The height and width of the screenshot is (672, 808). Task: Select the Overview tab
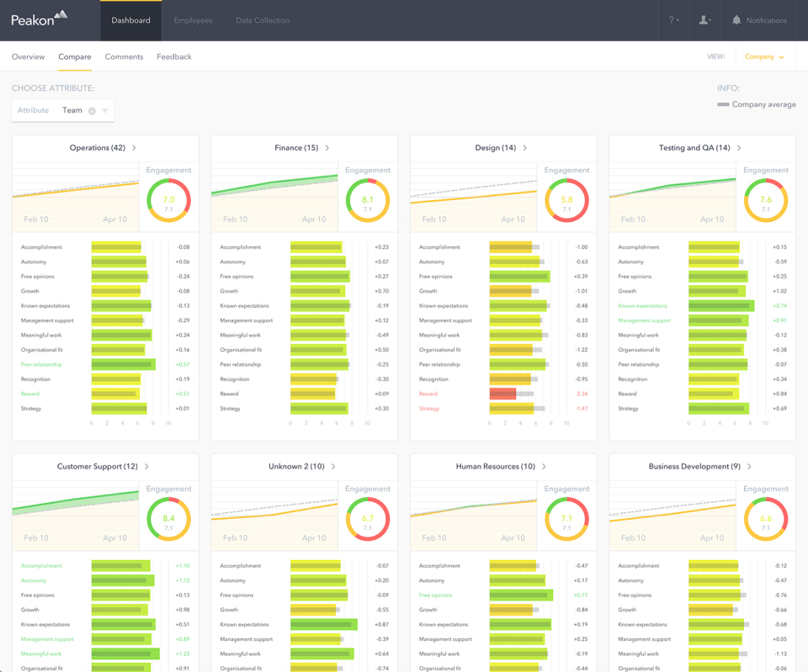28,57
